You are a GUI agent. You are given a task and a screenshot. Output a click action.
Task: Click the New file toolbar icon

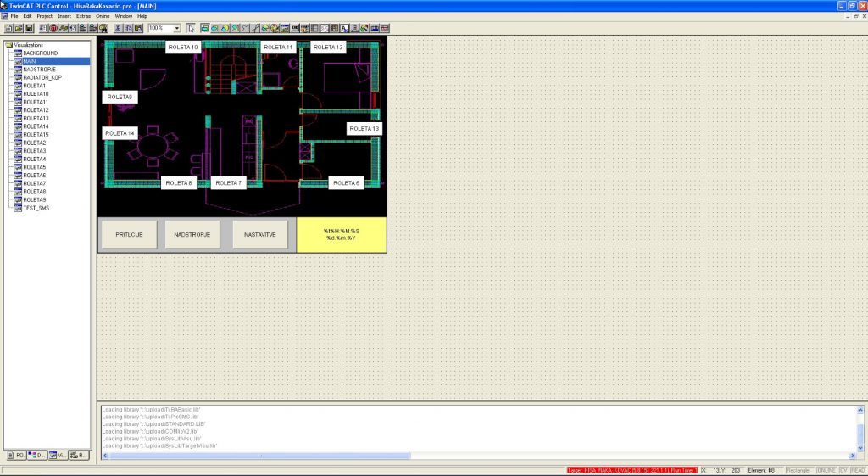[8, 28]
